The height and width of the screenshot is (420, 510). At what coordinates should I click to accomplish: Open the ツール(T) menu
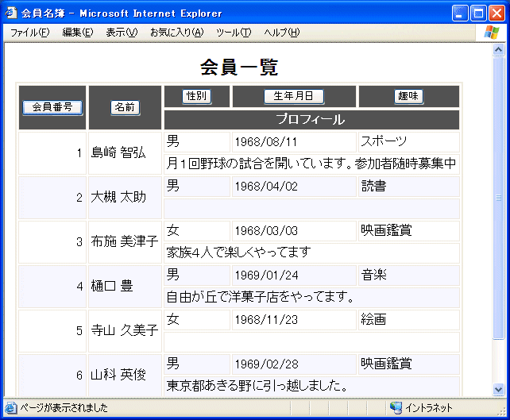(234, 33)
